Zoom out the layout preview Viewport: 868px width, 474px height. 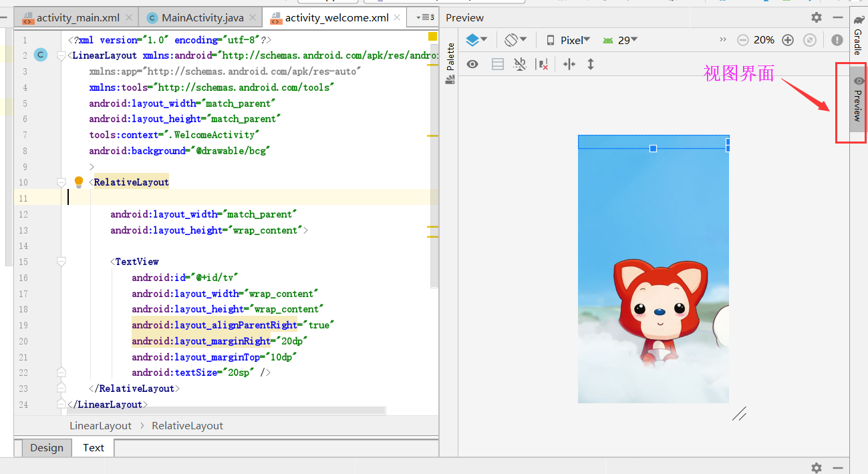click(743, 40)
